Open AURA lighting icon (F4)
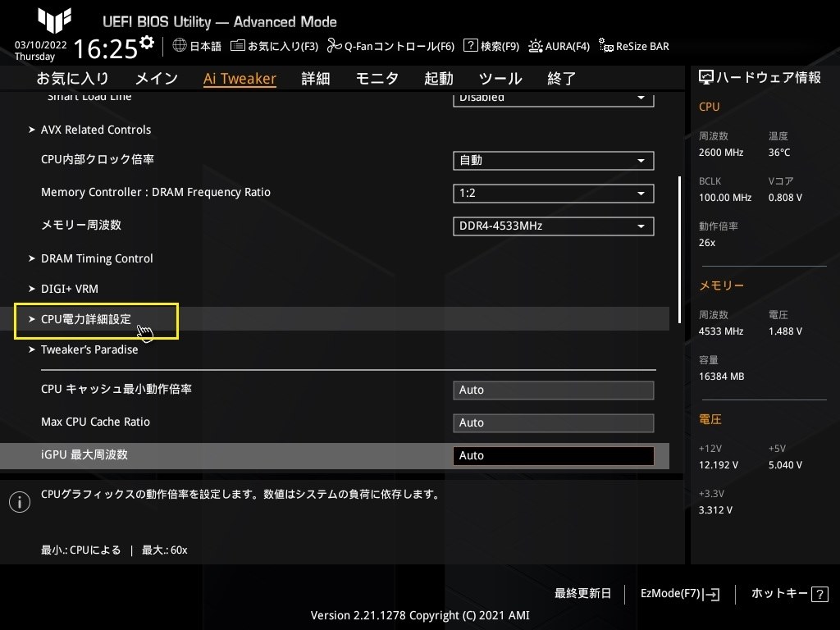This screenshot has width=840, height=630. click(x=535, y=46)
